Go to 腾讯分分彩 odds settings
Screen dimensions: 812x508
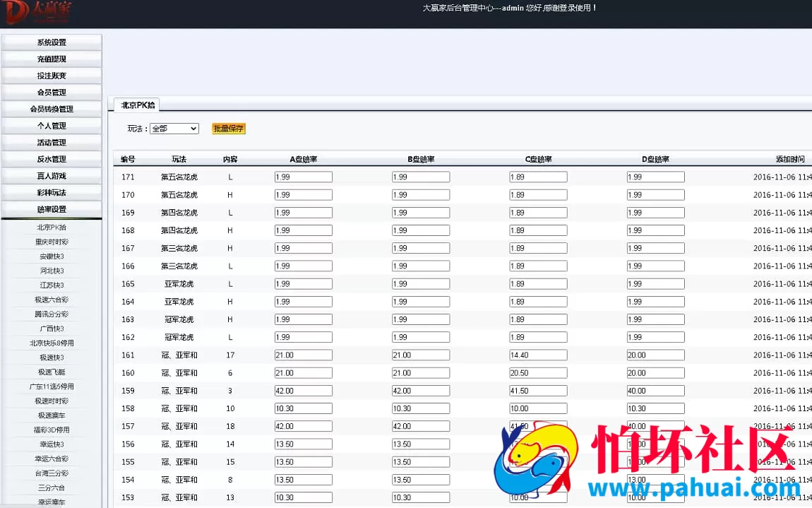[52, 314]
